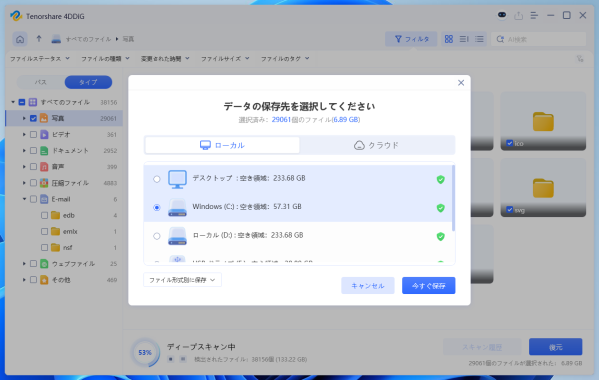Switch to detailed list view icon
This screenshot has height=380, width=599.
coord(479,39)
